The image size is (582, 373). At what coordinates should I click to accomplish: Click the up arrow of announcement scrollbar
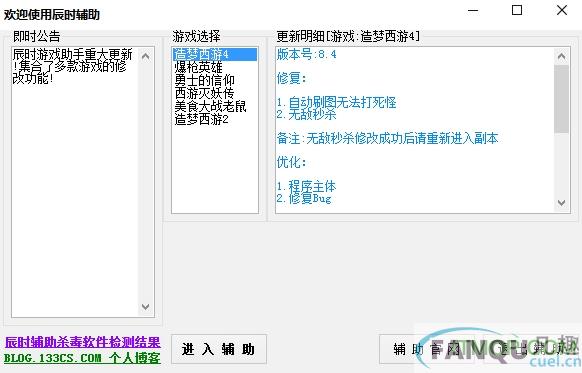(146, 56)
